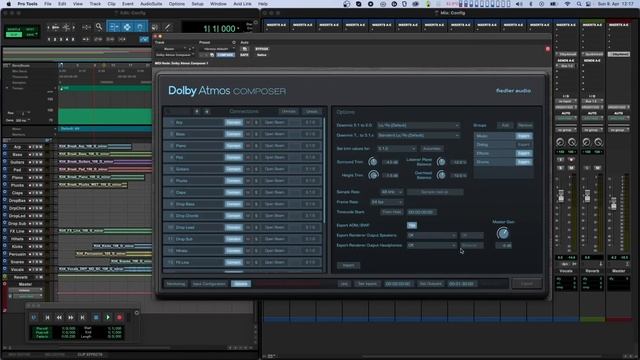Image resolution: width=640 pixels, height=360 pixels.
Task: Click Fast Forward in the transport window
Action: [71, 317]
